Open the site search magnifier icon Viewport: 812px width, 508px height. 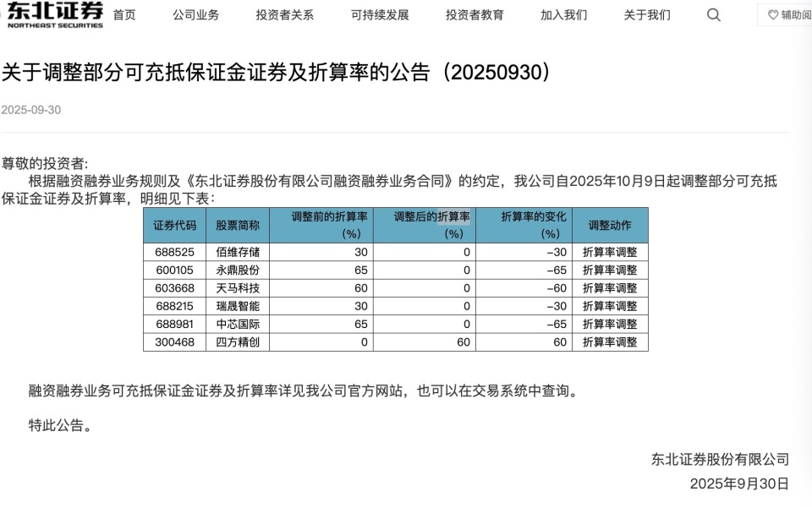point(713,14)
